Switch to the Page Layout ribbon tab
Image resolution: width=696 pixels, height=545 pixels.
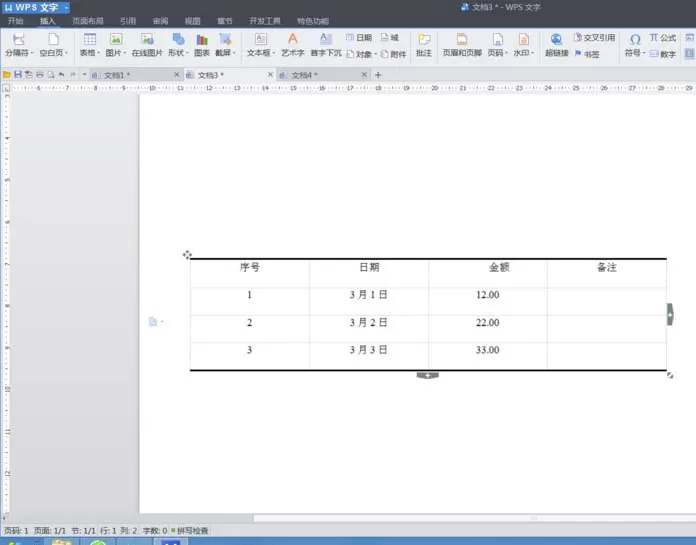tap(87, 21)
